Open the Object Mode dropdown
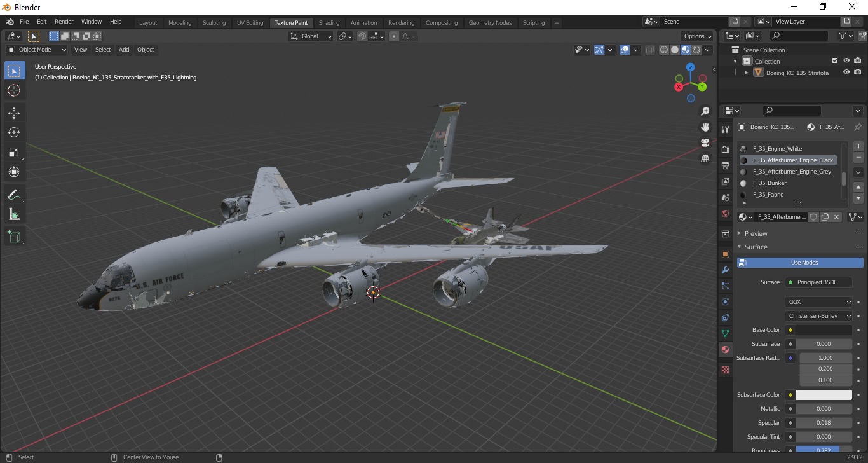 coord(37,50)
